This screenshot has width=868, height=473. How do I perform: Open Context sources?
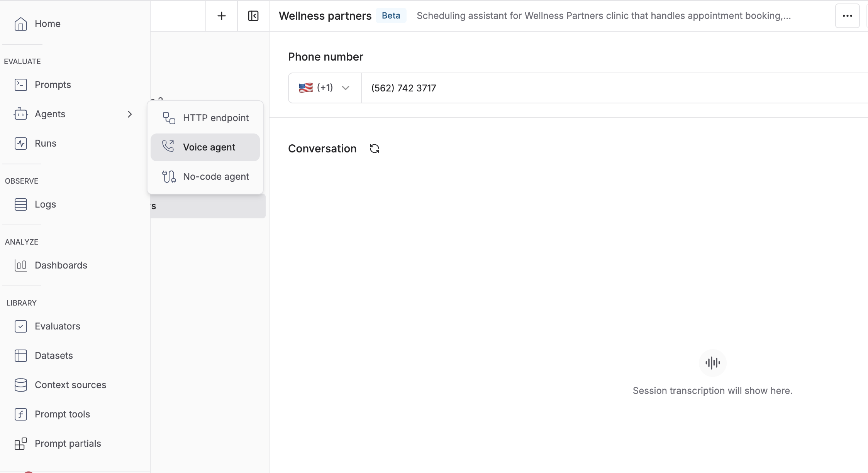point(70,385)
